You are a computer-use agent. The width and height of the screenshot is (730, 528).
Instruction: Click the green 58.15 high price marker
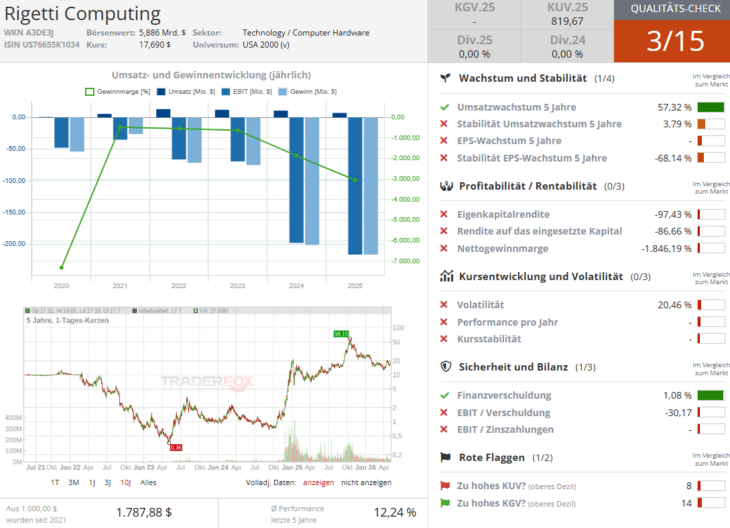click(x=341, y=334)
